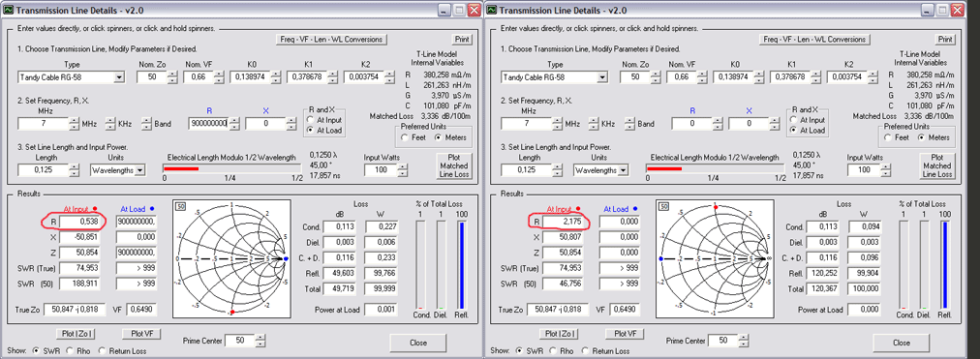Open Type dropdown in left window

pos(119,77)
